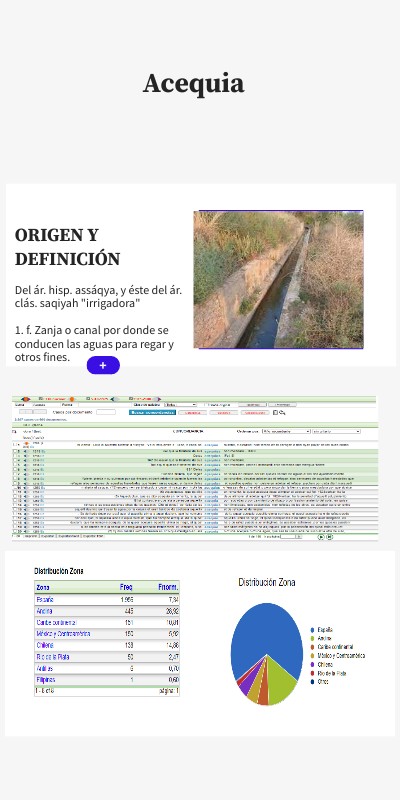Open the concordance results screenshot image
400x800 pixels.
(194, 467)
